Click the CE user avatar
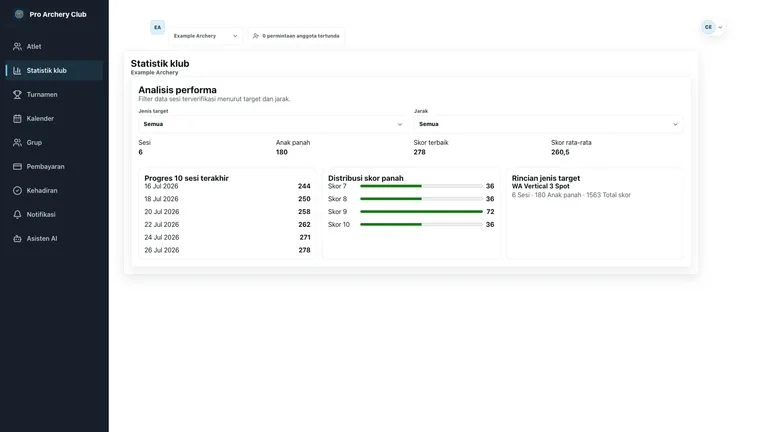The image size is (768, 432). [708, 27]
